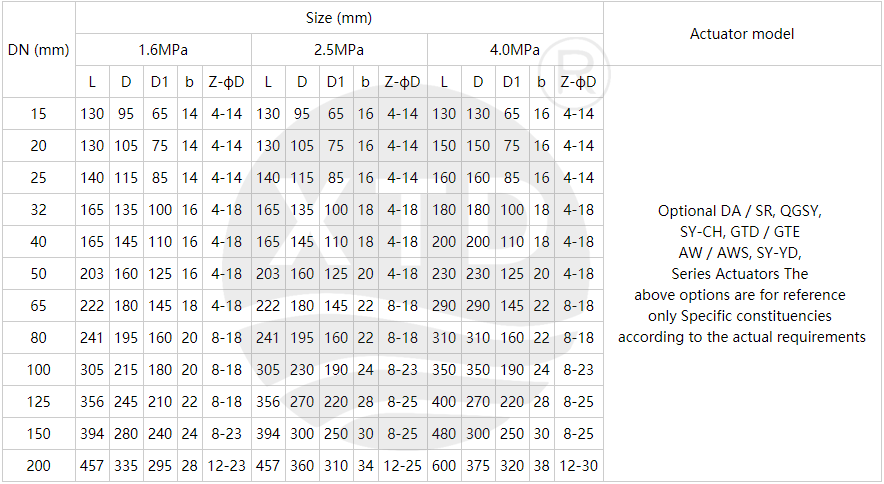Click the 375 diameter value cell

(478, 466)
